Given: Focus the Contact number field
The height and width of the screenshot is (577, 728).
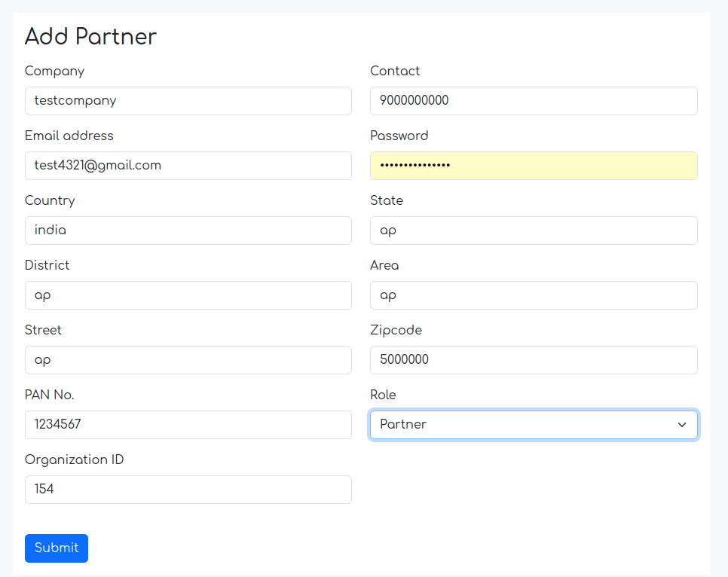Looking at the screenshot, I should pos(534,101).
